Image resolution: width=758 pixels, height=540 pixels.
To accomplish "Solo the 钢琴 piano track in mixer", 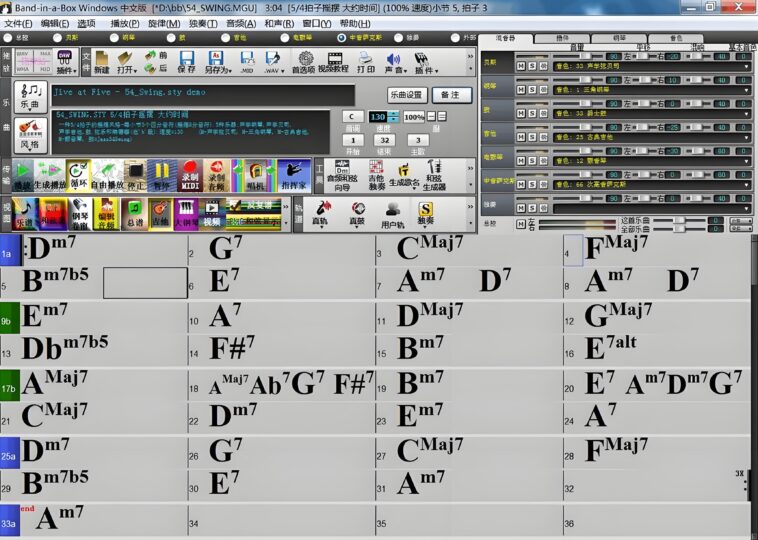I will coord(532,89).
